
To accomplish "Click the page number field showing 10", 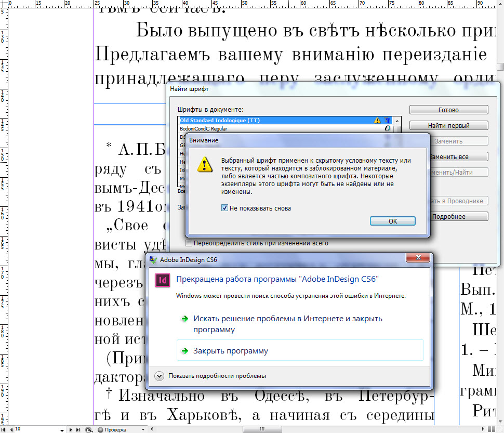I will tap(36, 429).
